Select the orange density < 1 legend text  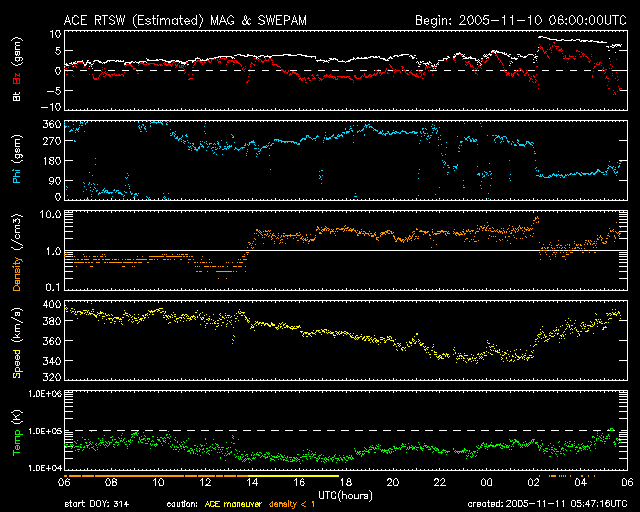click(x=292, y=504)
